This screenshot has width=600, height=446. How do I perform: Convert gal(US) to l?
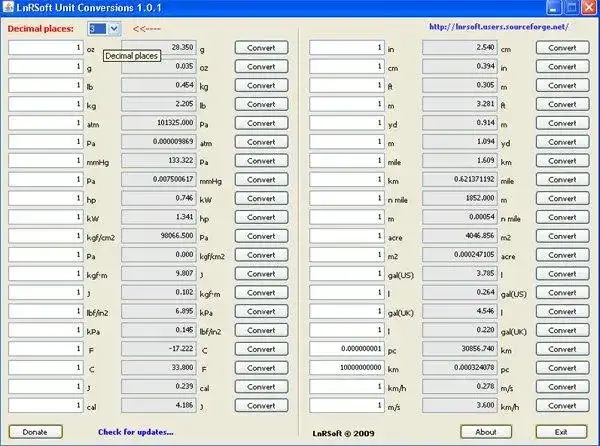[562, 274]
